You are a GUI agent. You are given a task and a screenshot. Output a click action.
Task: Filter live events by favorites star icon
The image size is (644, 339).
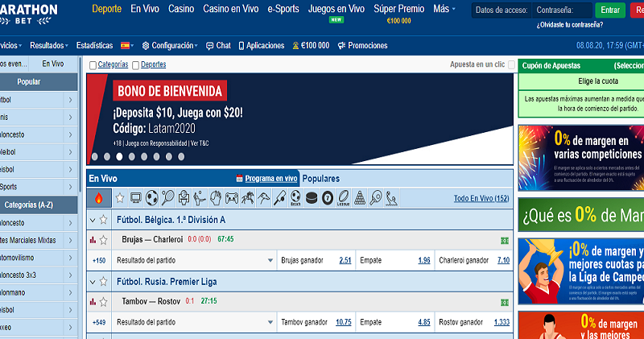click(120, 198)
